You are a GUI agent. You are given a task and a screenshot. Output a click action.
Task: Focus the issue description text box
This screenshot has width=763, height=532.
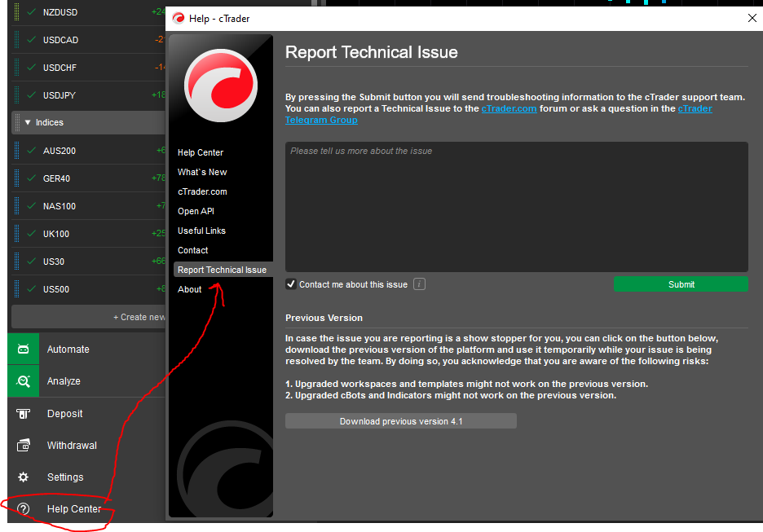click(516, 207)
